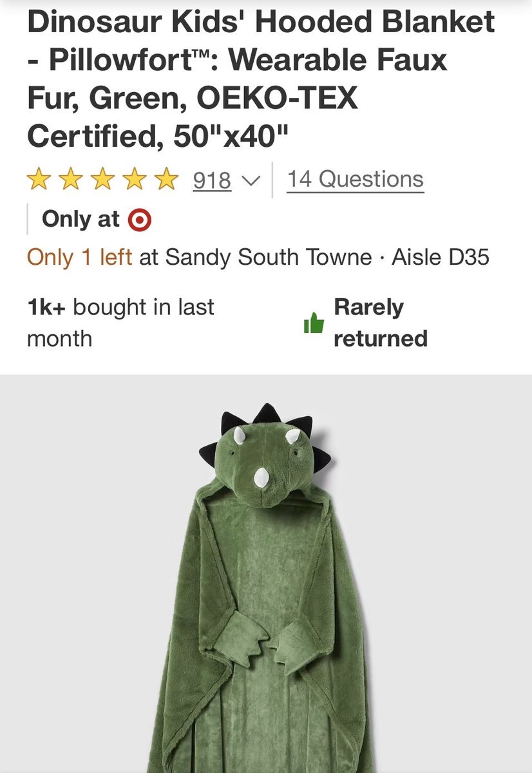Click the Target bullseye logo
The height and width of the screenshot is (773, 532).
140,220
